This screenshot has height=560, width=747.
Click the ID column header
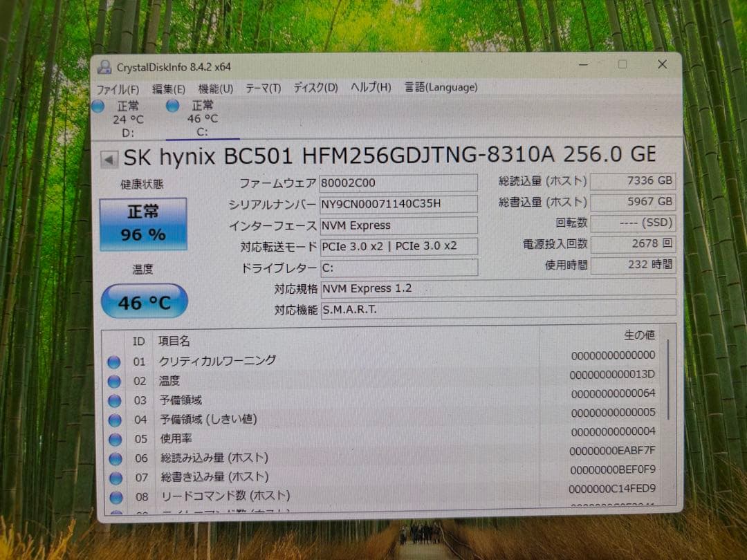tap(138, 342)
